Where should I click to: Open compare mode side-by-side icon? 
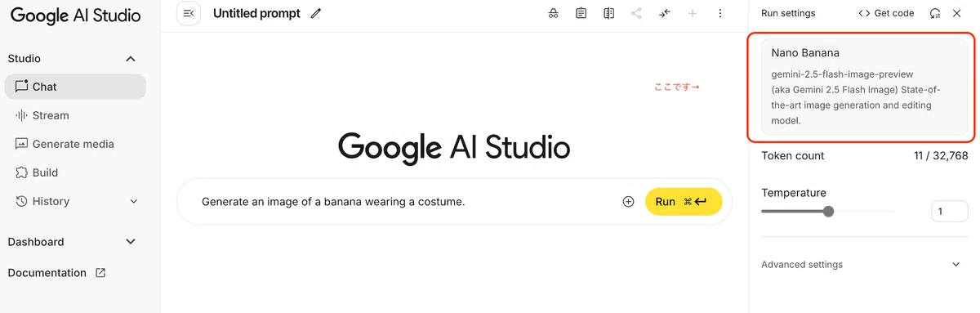[608, 13]
